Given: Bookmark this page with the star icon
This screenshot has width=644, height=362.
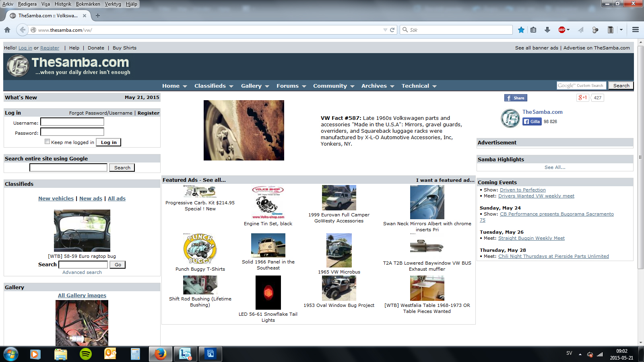Looking at the screenshot, I should 521,30.
